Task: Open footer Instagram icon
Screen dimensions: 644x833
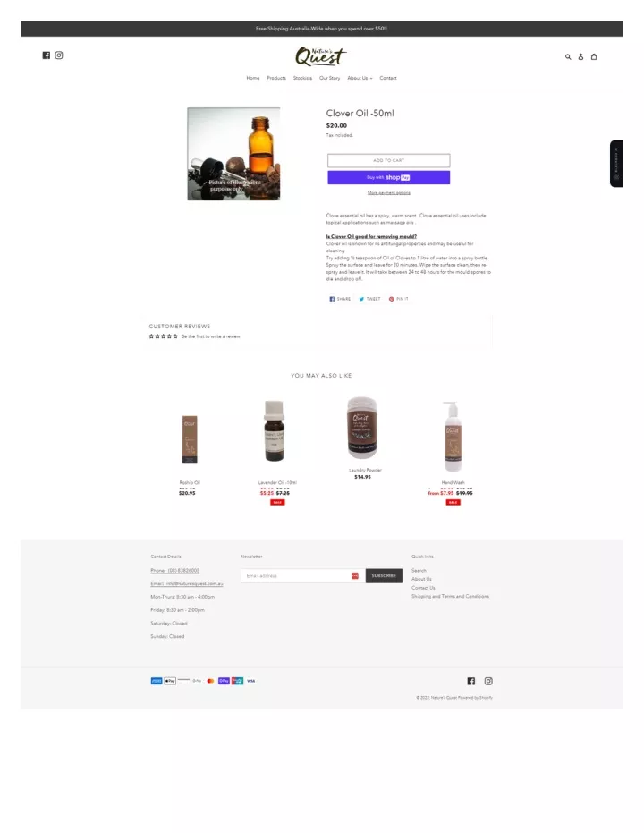Action: [488, 681]
